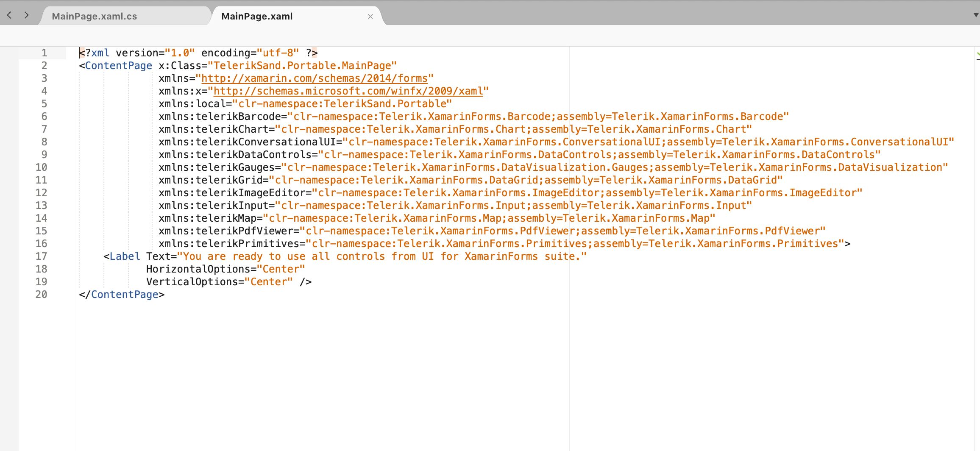
Task: Click line number 10 in the gutter
Action: (41, 167)
